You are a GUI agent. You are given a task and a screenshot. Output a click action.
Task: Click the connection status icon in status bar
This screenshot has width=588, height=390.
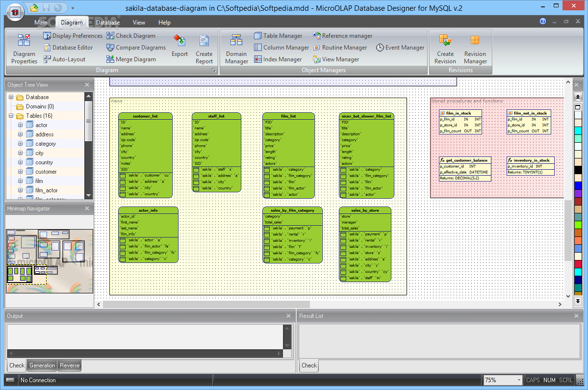pyautogui.click(x=10, y=380)
